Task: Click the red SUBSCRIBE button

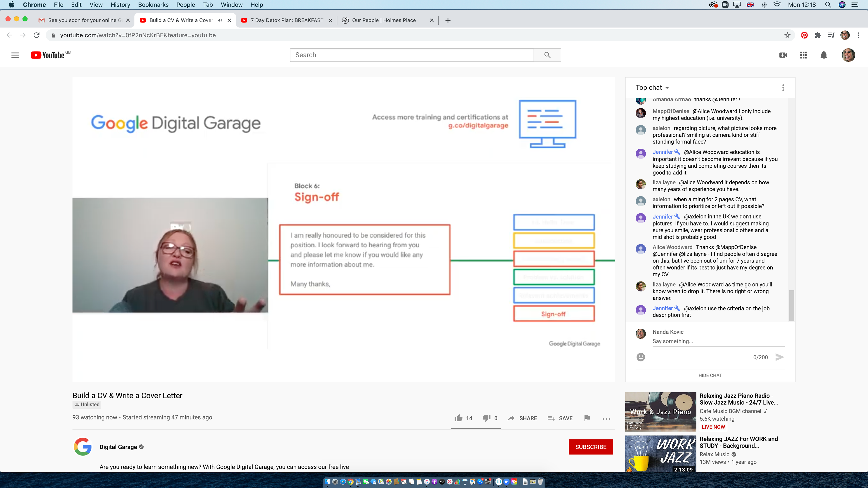Action: point(591,447)
